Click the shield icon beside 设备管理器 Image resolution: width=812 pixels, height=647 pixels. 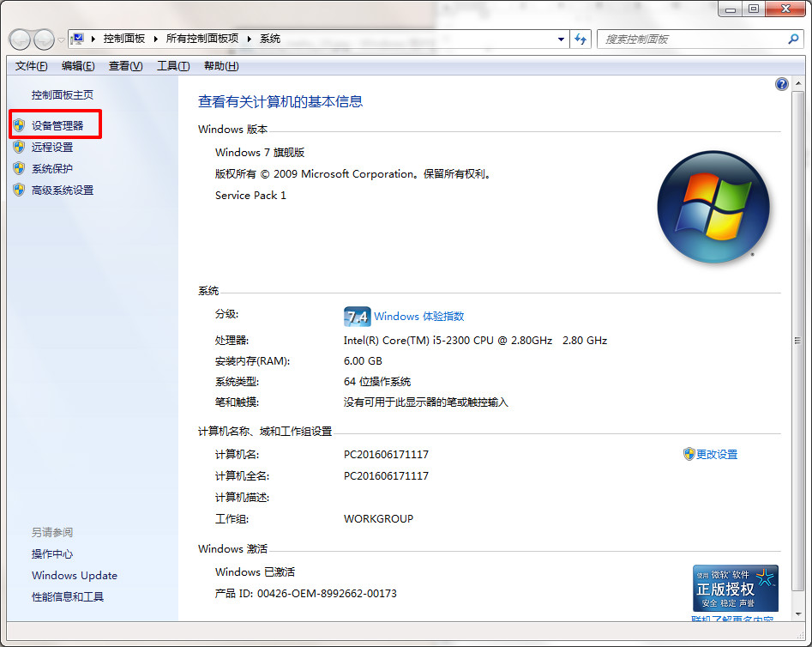[x=19, y=125]
